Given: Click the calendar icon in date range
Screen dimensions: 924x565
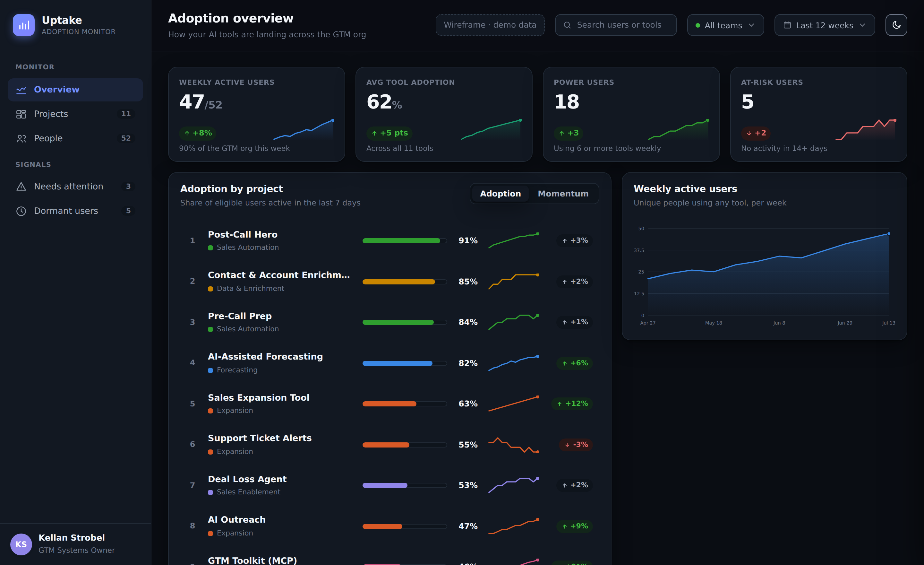Looking at the screenshot, I should tap(787, 25).
